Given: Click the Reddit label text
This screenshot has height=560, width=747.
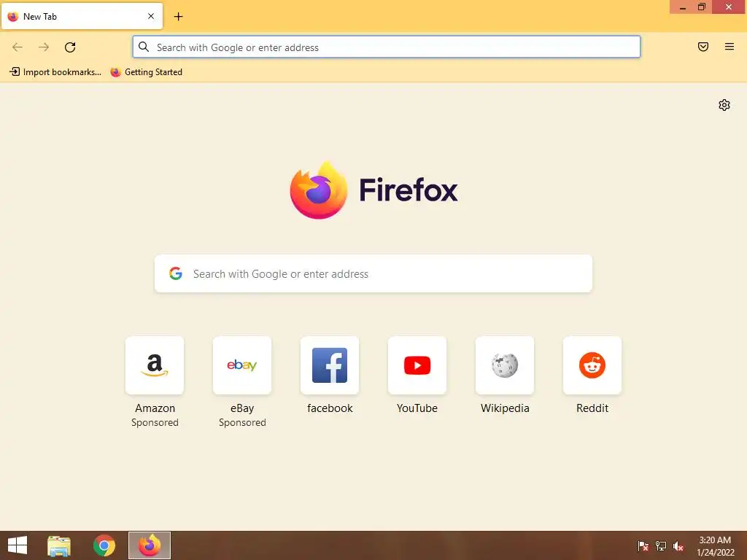Looking at the screenshot, I should click(592, 408).
